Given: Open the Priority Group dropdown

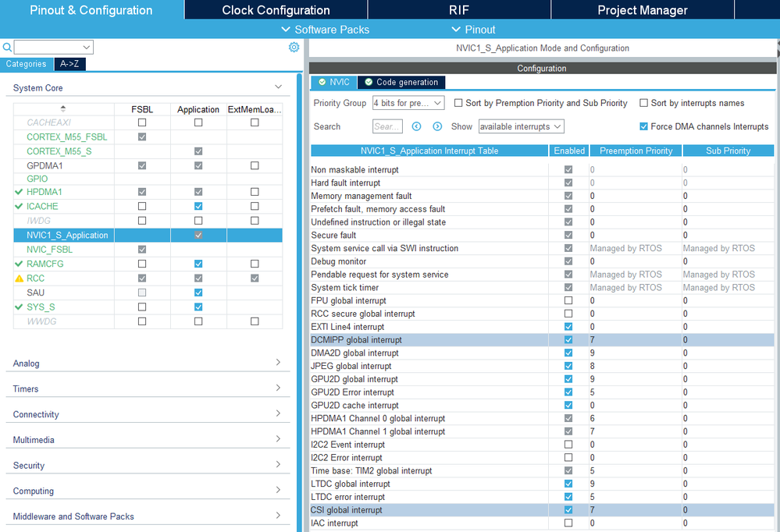Looking at the screenshot, I should [x=408, y=103].
